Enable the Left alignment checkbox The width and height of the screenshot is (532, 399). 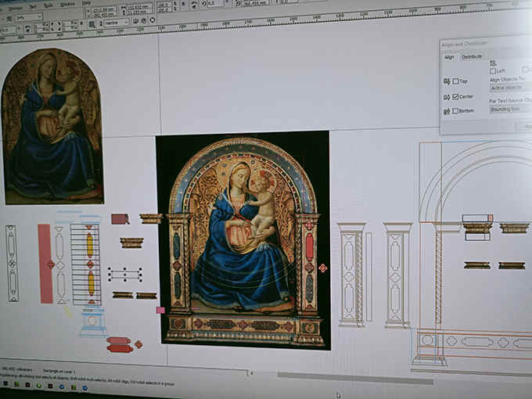[x=493, y=71]
